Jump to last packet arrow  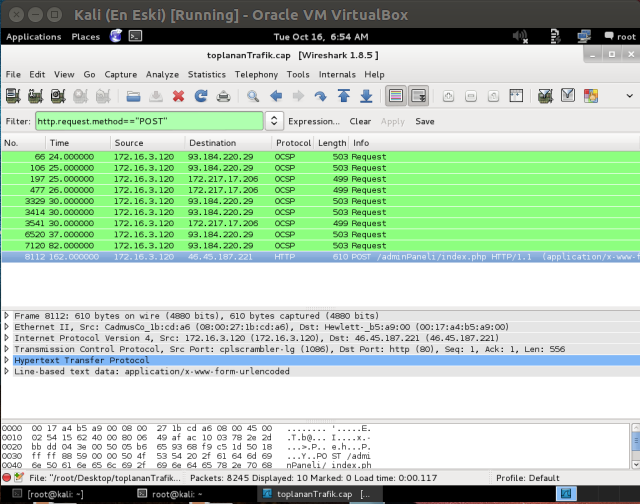coord(366,96)
